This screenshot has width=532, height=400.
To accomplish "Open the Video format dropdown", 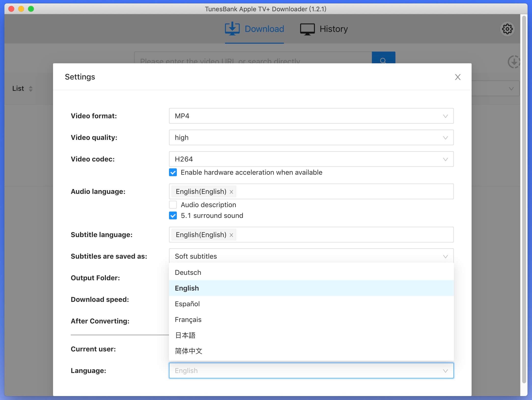I will pos(311,116).
